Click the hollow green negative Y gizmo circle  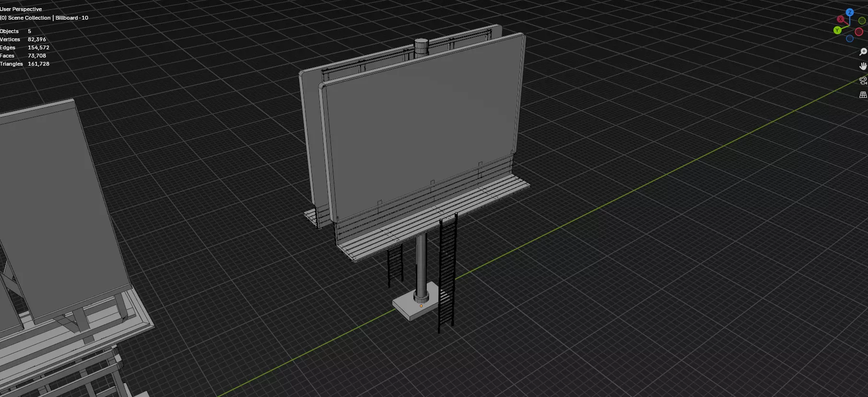point(862,21)
